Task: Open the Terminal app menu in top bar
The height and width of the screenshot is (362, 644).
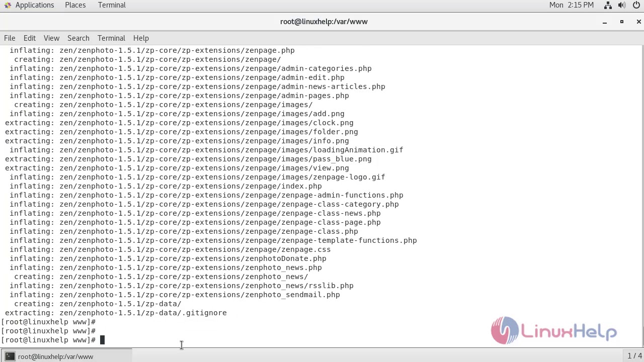Action: point(112,5)
